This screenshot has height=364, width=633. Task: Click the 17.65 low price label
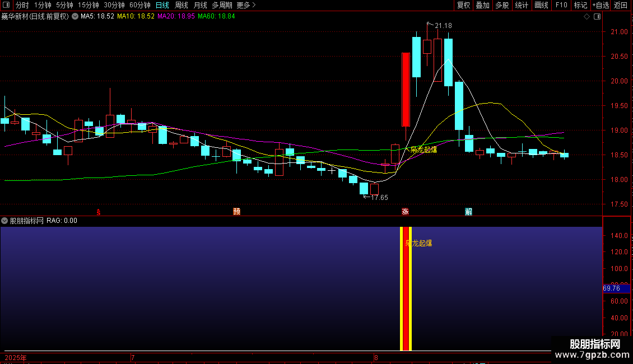pos(379,197)
